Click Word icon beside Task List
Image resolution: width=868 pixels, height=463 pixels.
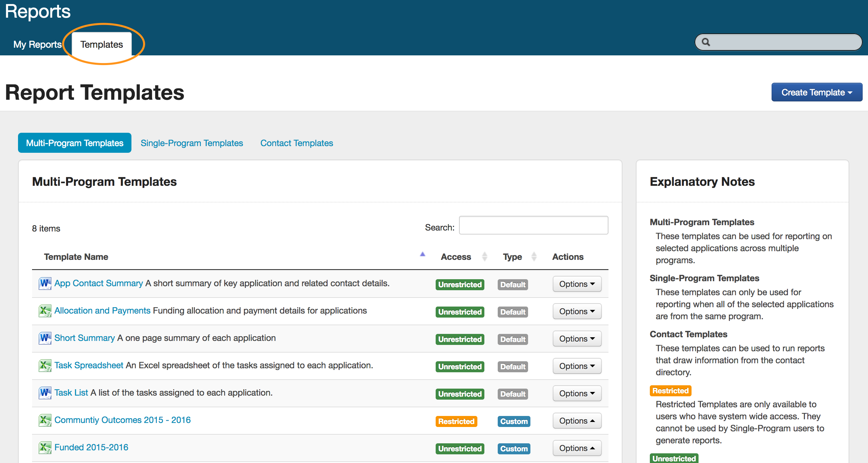tap(45, 393)
